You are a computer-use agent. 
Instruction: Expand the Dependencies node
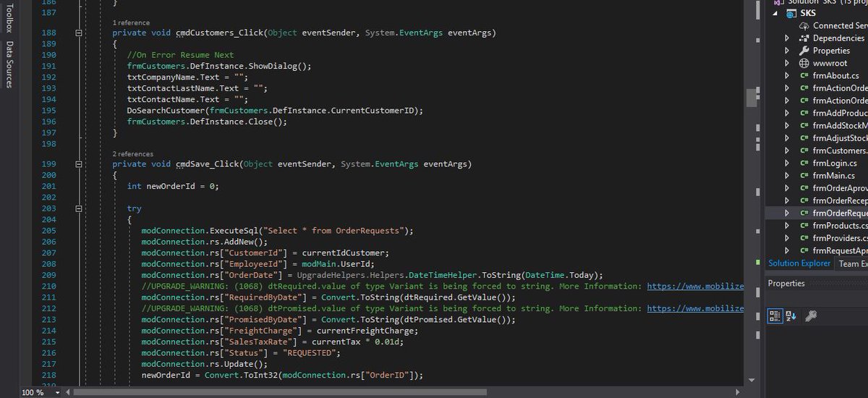pos(788,38)
